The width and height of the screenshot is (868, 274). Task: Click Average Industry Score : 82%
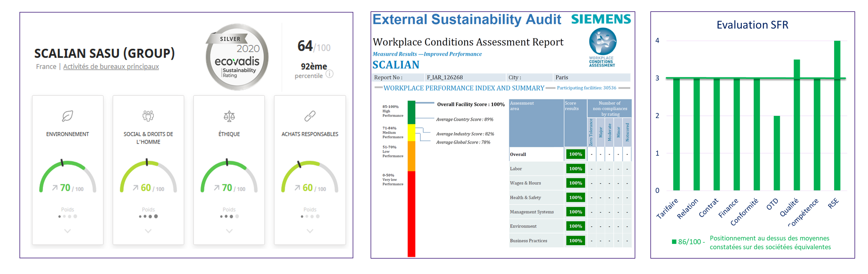465,134
